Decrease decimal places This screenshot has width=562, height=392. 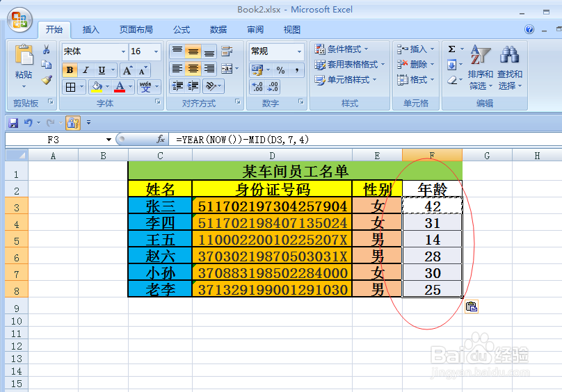pyautogui.click(x=273, y=87)
